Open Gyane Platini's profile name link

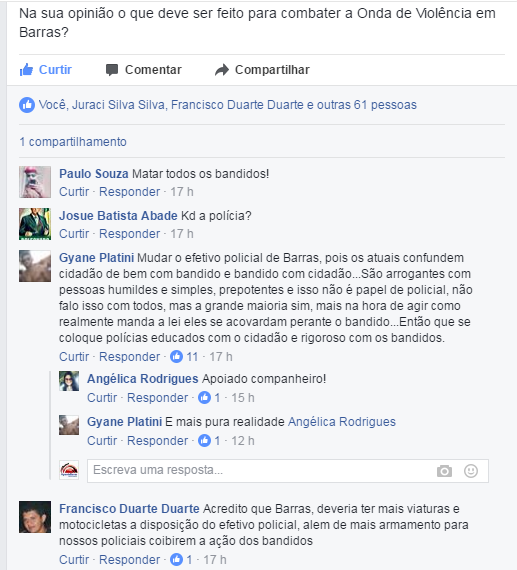coord(97,258)
